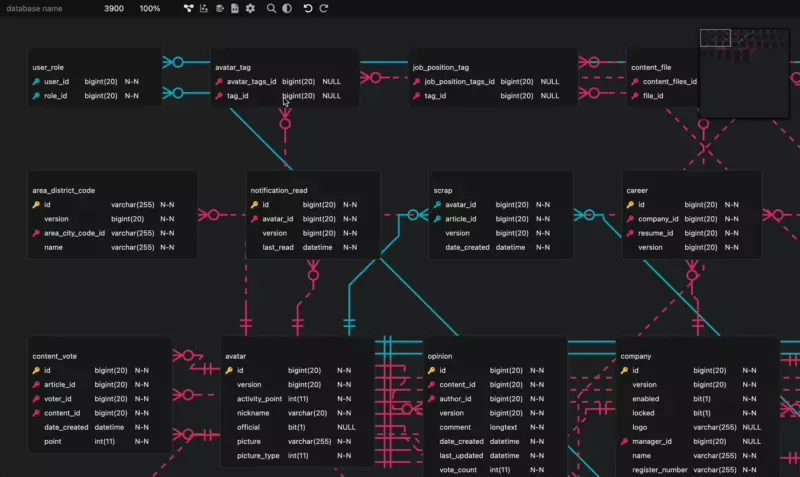Toggle the dark/light theme contrast icon
The width and height of the screenshot is (800, 477).
coord(287,8)
